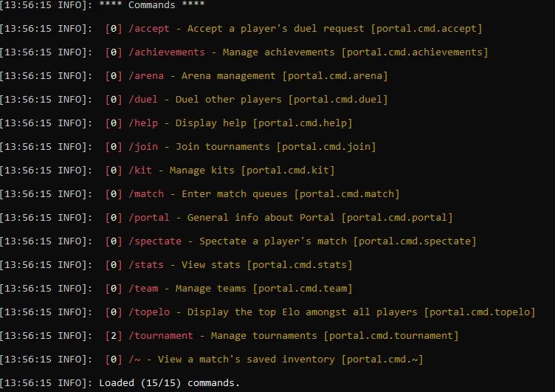Click the /topelo command name

tap(149, 312)
